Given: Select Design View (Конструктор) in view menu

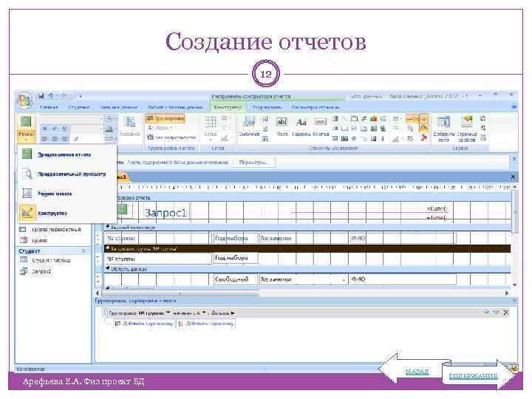Looking at the screenshot, I should tap(67, 213).
